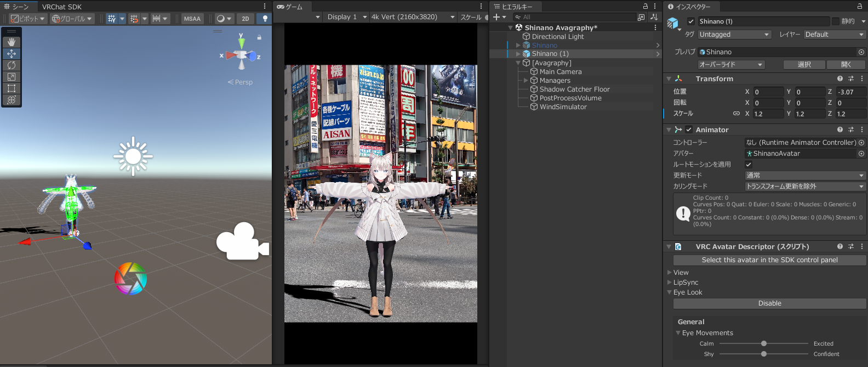Toggle the Animator component enabled checkbox
The image size is (868, 367).
[689, 129]
